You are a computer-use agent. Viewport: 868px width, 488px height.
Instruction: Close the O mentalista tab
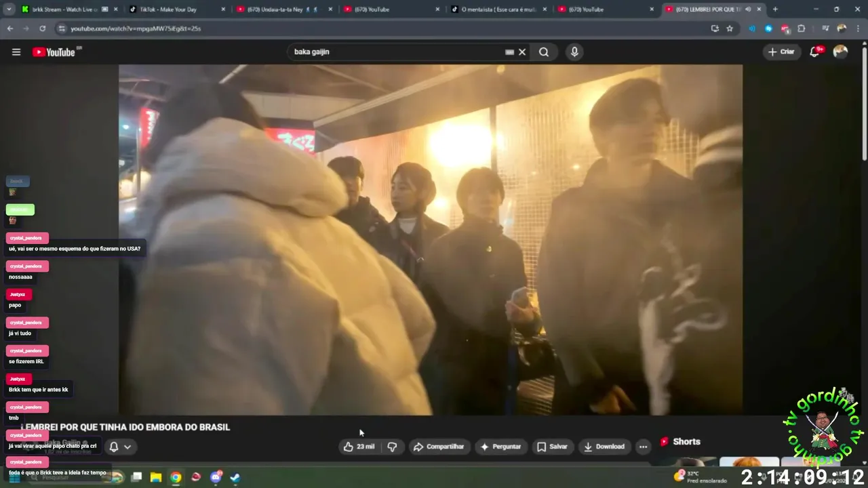[x=545, y=9]
